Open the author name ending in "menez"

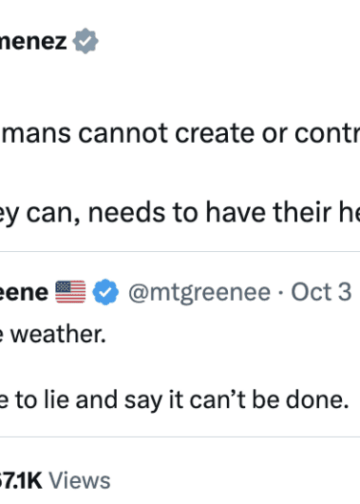(x=33, y=41)
